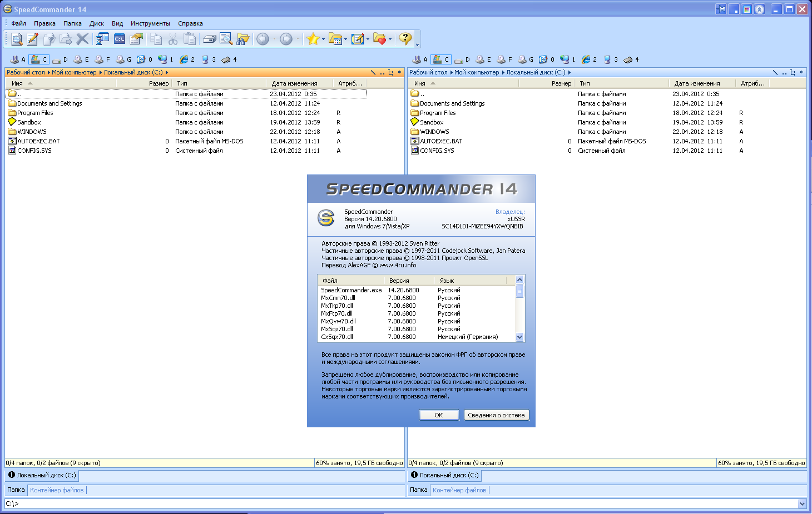Select drive A in left panel
This screenshot has width=812, height=514.
(x=18, y=59)
